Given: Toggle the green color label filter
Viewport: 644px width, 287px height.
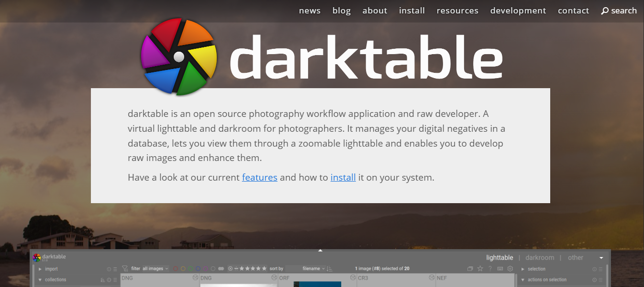Looking at the screenshot, I should tap(190, 269).
